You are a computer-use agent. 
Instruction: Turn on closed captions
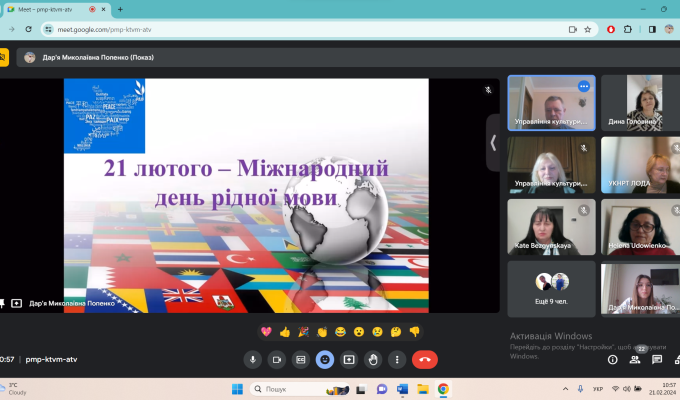coord(300,359)
